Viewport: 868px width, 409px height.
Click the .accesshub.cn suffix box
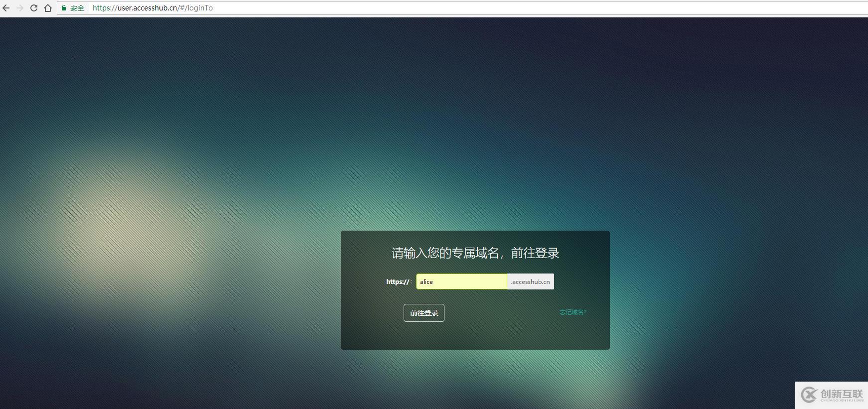click(530, 281)
